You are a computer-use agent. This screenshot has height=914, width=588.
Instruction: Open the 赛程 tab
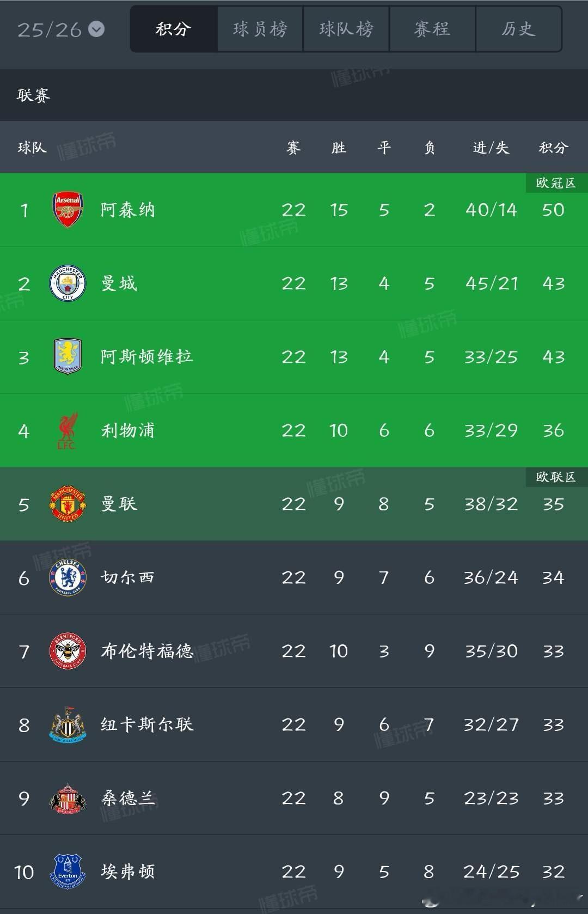tap(432, 29)
